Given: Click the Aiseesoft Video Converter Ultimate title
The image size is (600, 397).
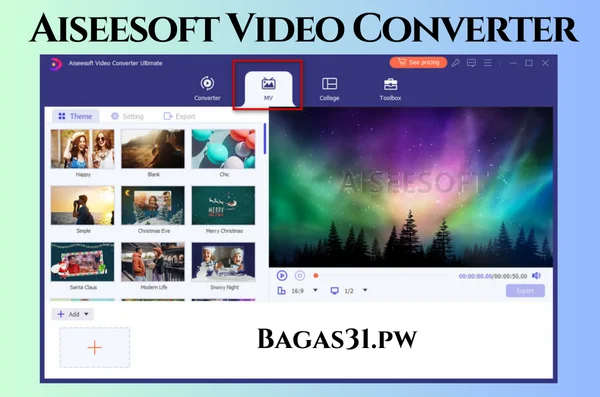Looking at the screenshot, I should click(x=116, y=63).
